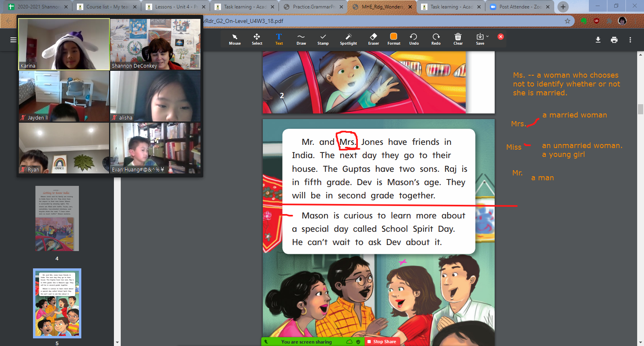Click the thumbnail sidebar scroll down arrow
Viewport: 644px width, 346px height.
pyautogui.click(x=117, y=343)
